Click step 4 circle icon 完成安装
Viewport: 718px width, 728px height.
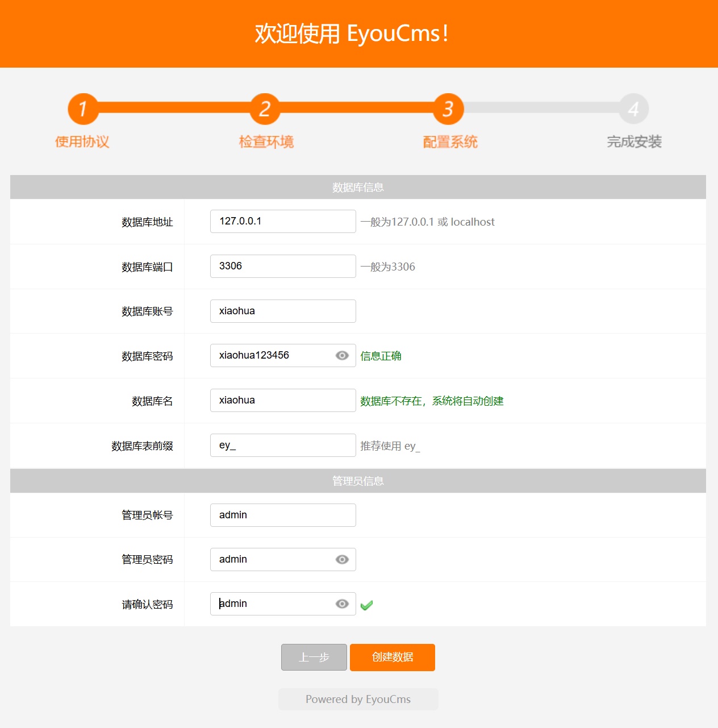(x=633, y=109)
